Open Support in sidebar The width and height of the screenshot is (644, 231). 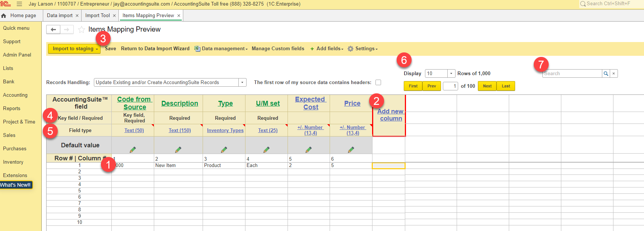(x=12, y=42)
